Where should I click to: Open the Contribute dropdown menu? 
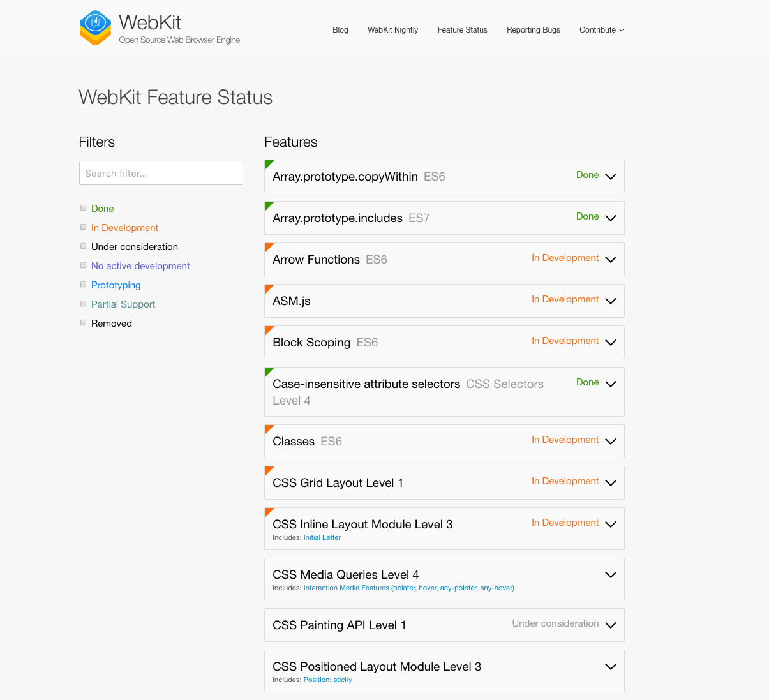pyautogui.click(x=602, y=30)
